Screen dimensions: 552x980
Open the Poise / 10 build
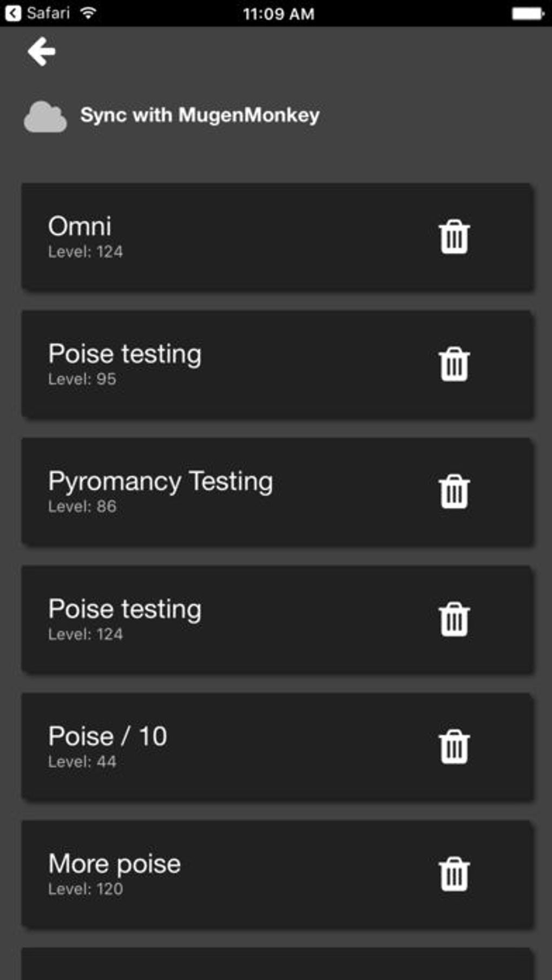coord(216,747)
